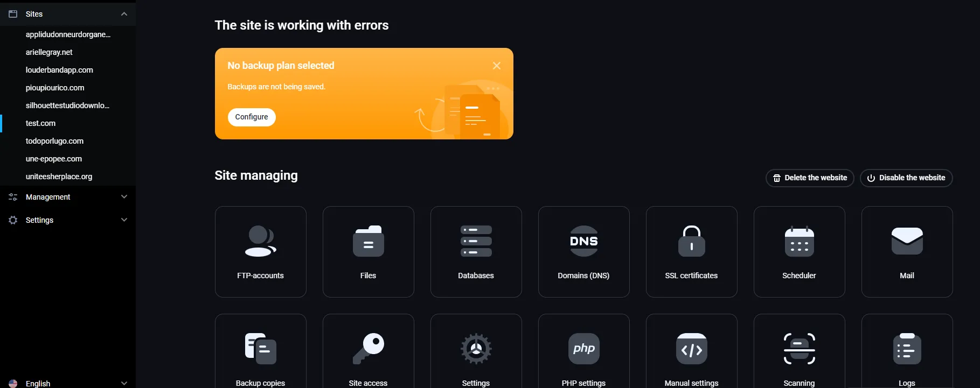This screenshot has height=388, width=980.
Task: Click Configure in the backup banner
Action: (252, 117)
